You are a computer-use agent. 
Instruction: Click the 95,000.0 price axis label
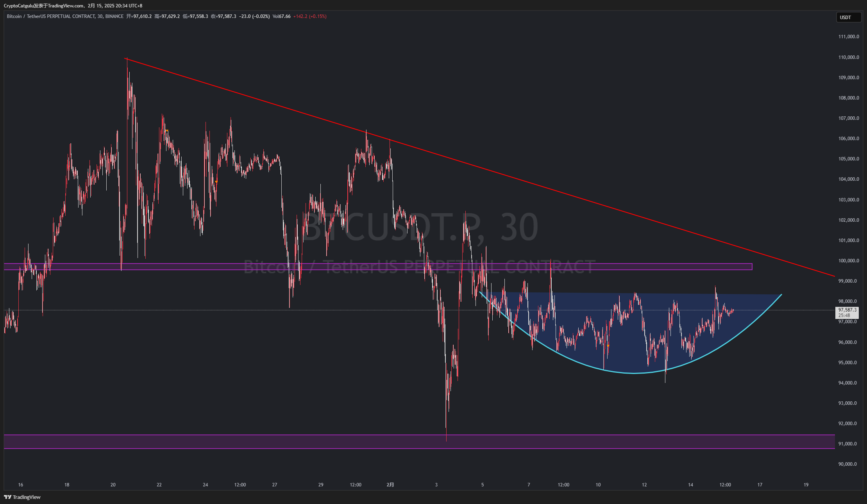point(847,362)
